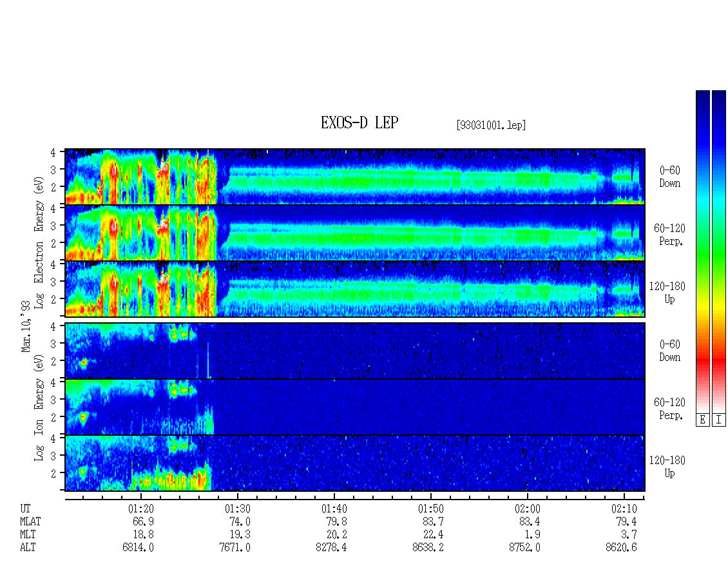This screenshot has height=564, width=728.
Task: Click the boxed E label under color bar
Action: click(x=702, y=420)
